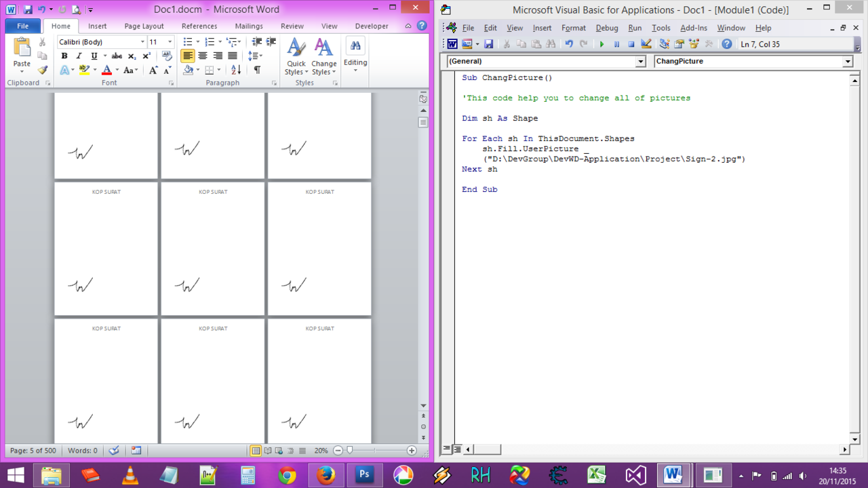Open Properties Window icon in VBA toolbar
868x488 pixels.
coord(679,44)
